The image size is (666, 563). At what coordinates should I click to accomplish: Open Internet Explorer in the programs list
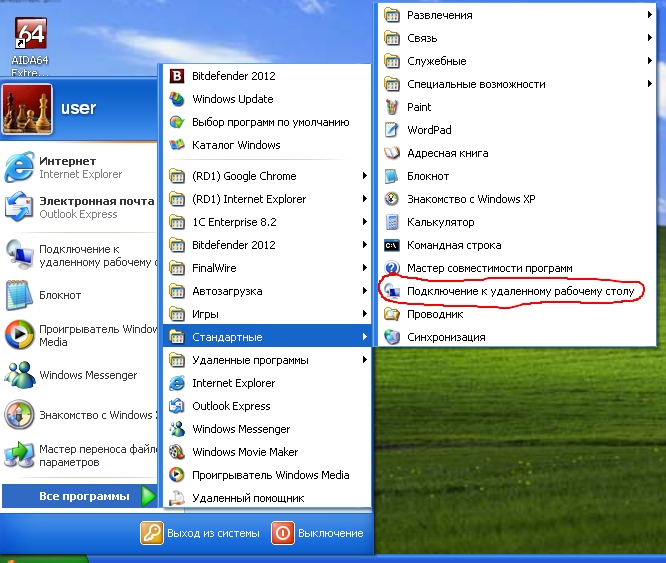267,383
